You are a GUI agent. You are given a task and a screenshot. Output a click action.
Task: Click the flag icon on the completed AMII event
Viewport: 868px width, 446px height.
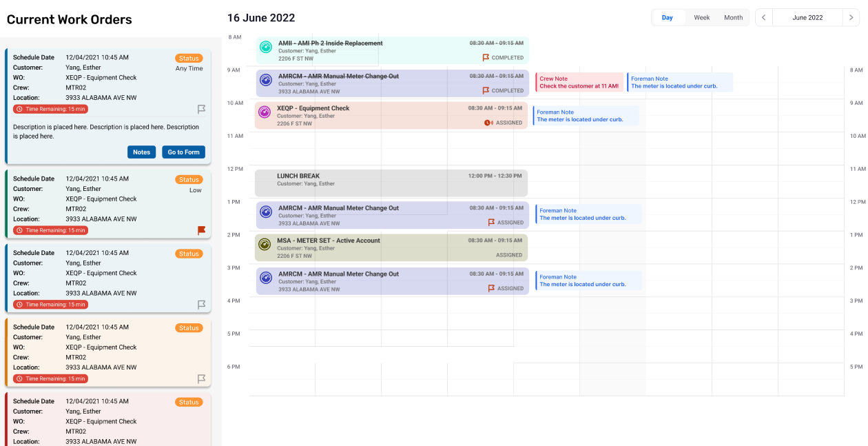pyautogui.click(x=486, y=58)
